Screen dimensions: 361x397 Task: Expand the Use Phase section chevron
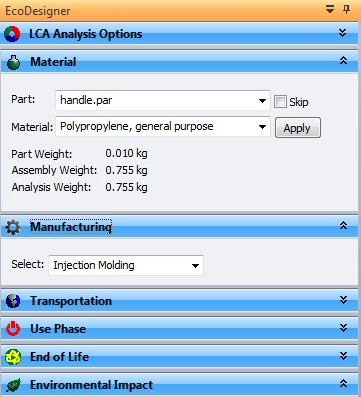[343, 328]
